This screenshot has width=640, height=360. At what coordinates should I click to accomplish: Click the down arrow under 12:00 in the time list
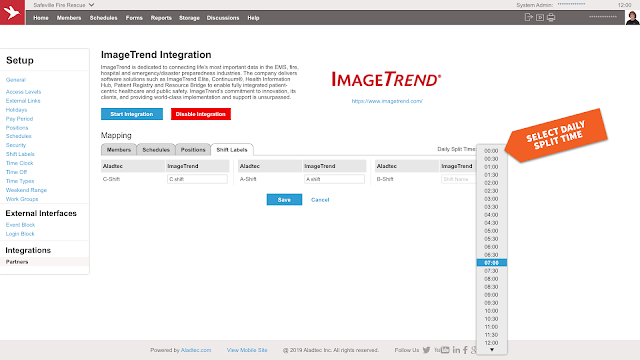click(492, 350)
